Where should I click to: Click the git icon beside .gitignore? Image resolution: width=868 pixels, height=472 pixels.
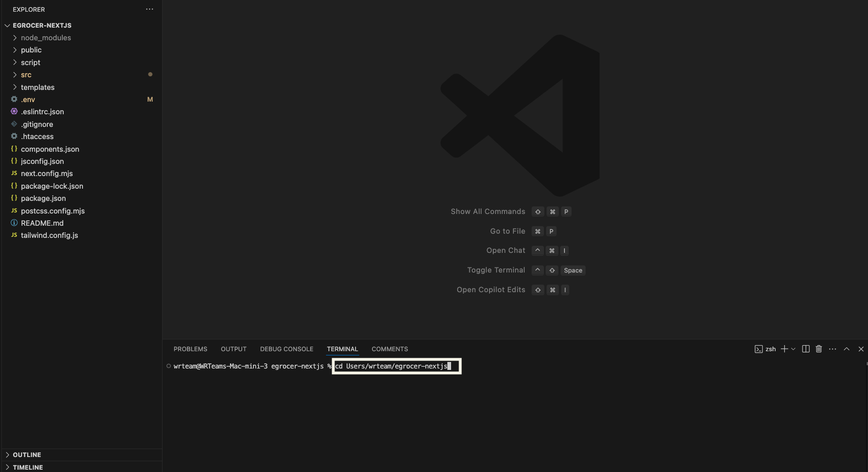click(14, 124)
